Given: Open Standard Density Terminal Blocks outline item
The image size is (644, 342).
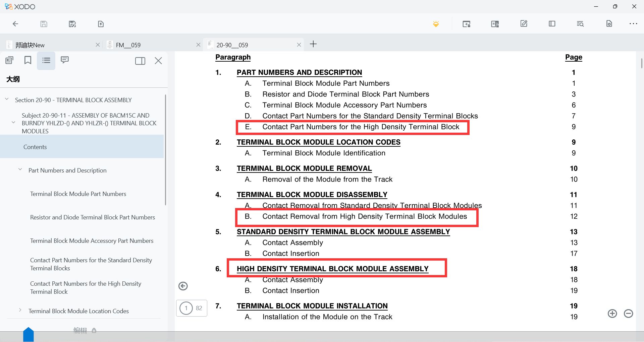Looking at the screenshot, I should point(91,264).
